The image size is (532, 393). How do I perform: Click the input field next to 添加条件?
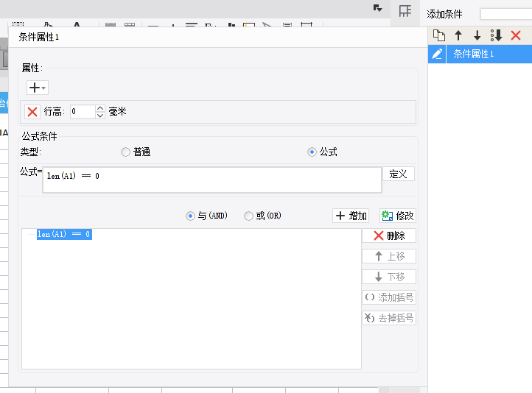(x=506, y=14)
